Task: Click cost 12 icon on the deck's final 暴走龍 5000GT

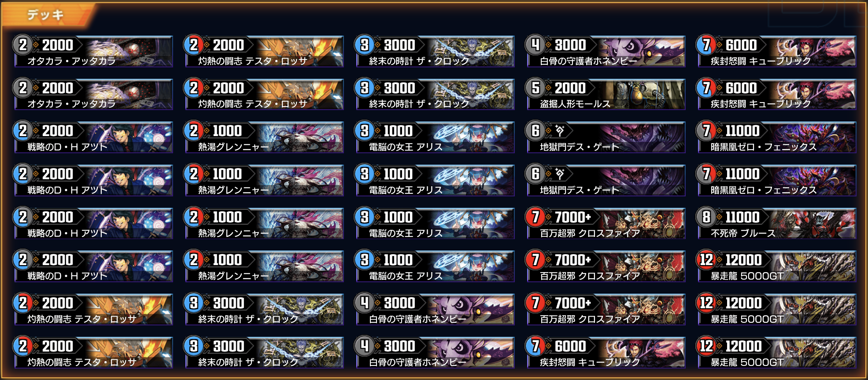Action: click(706, 346)
